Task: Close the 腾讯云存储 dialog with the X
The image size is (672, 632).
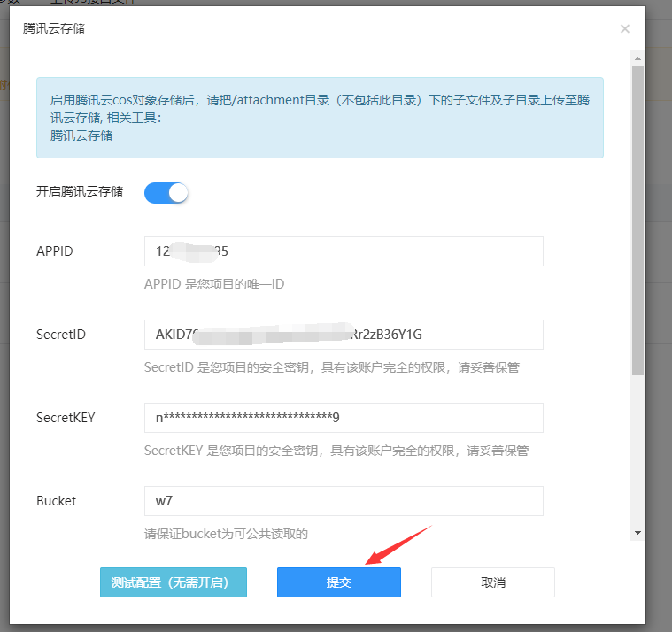Action: [x=625, y=28]
